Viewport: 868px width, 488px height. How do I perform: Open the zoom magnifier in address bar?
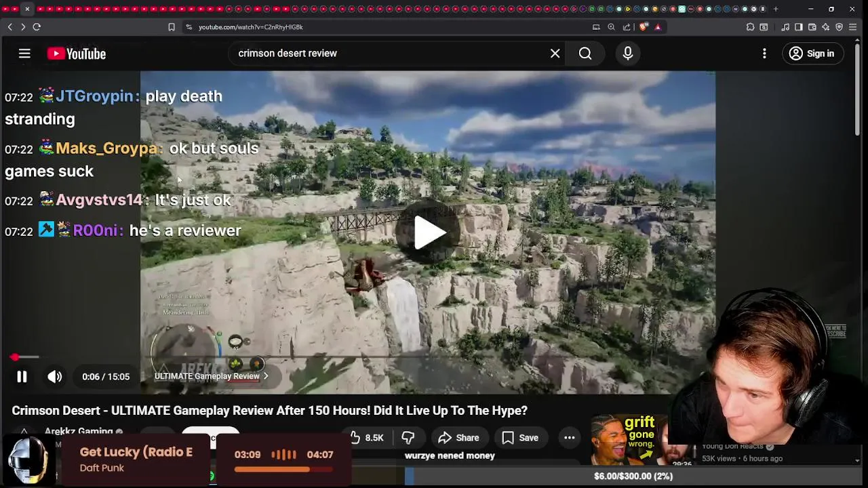click(612, 27)
